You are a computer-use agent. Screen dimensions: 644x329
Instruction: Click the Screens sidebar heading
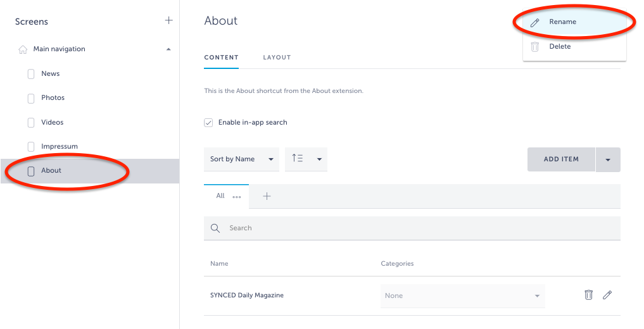32,22
